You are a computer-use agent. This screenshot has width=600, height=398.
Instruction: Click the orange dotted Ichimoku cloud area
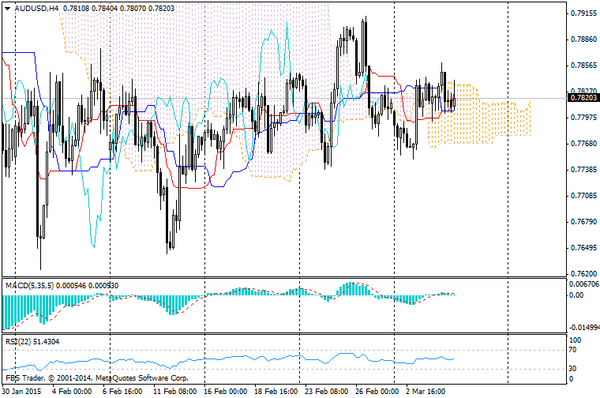coord(478,119)
